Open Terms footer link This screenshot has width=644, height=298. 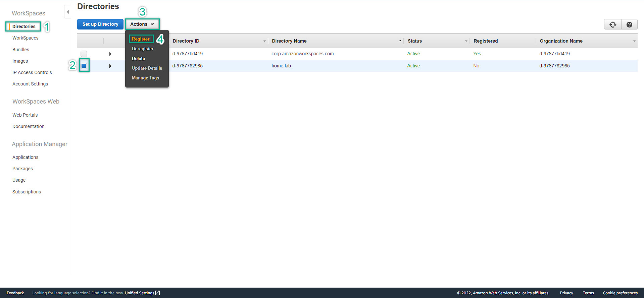pyautogui.click(x=588, y=293)
